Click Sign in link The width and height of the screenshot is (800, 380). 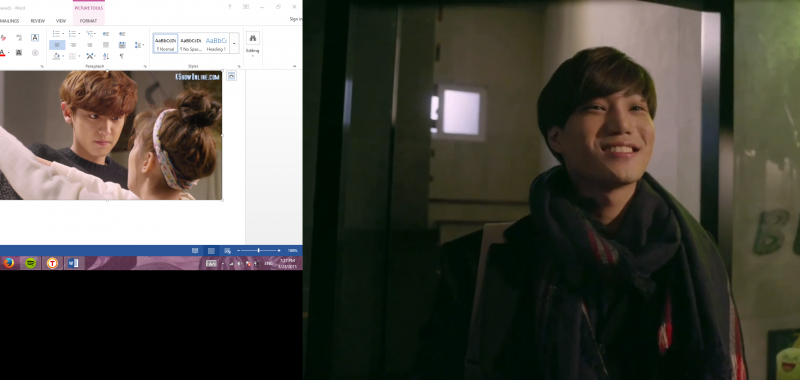296,19
